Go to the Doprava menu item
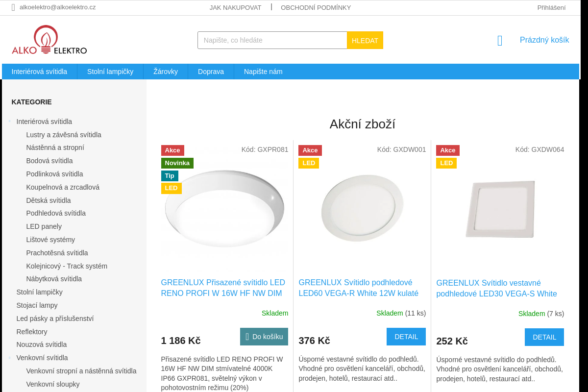588x392 pixels. 211,72
